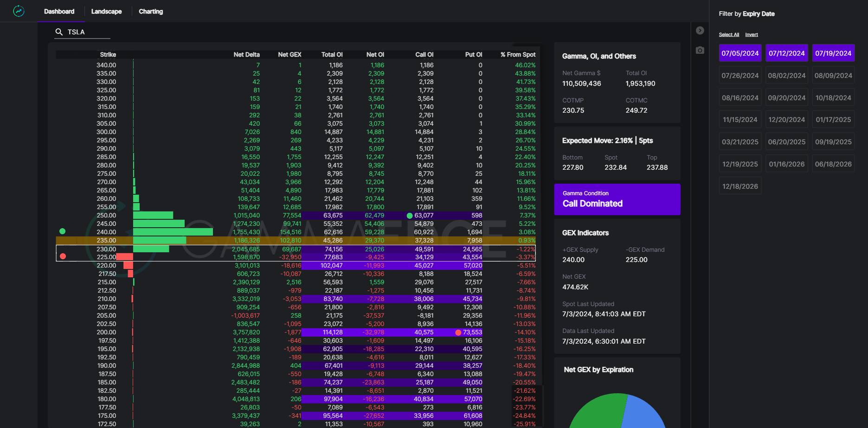The width and height of the screenshot is (868, 428).
Task: Click the GammaEdge logo icon
Action: point(19,11)
